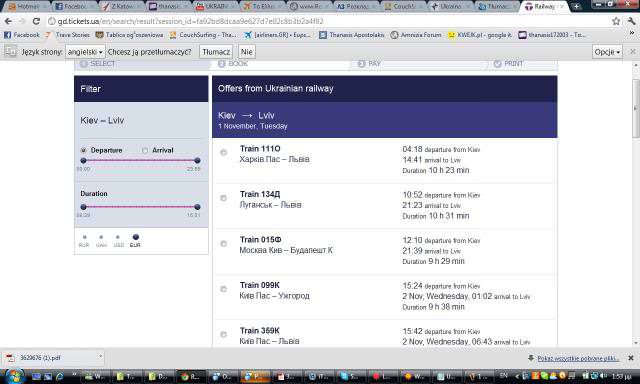Bookmark this page with star icon

point(616,21)
